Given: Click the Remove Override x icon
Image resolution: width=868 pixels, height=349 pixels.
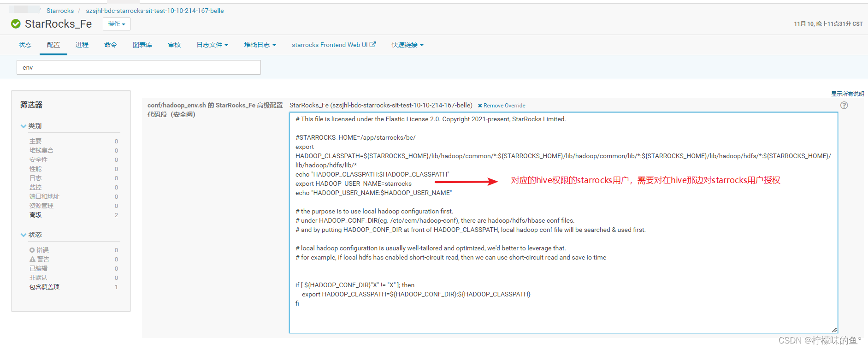Looking at the screenshot, I should pos(480,106).
